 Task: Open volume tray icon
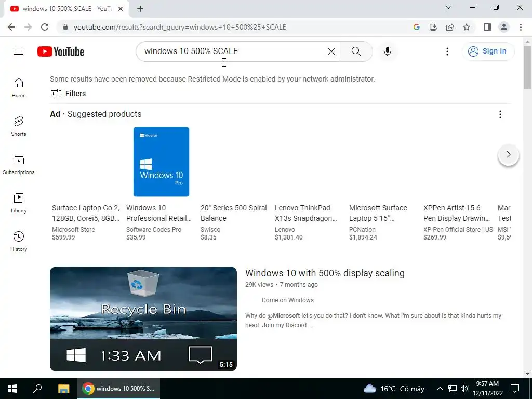click(x=464, y=389)
